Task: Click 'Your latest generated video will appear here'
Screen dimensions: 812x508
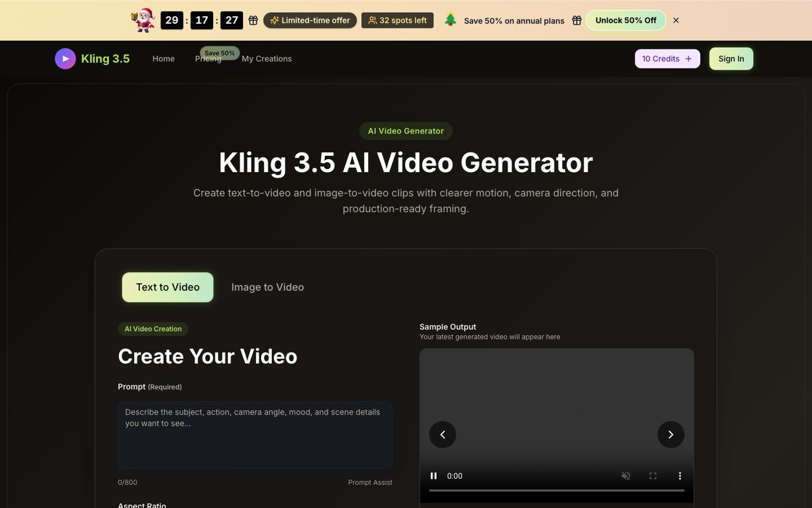Action: point(490,337)
